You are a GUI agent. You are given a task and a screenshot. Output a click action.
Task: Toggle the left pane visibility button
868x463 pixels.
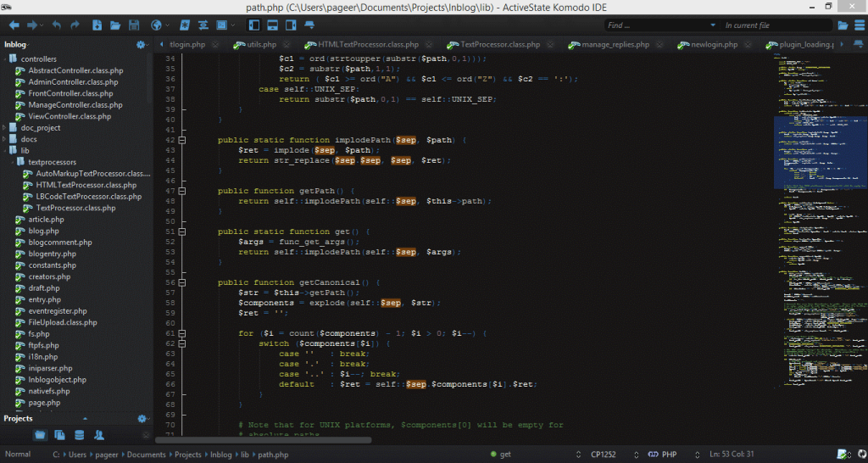[254, 25]
